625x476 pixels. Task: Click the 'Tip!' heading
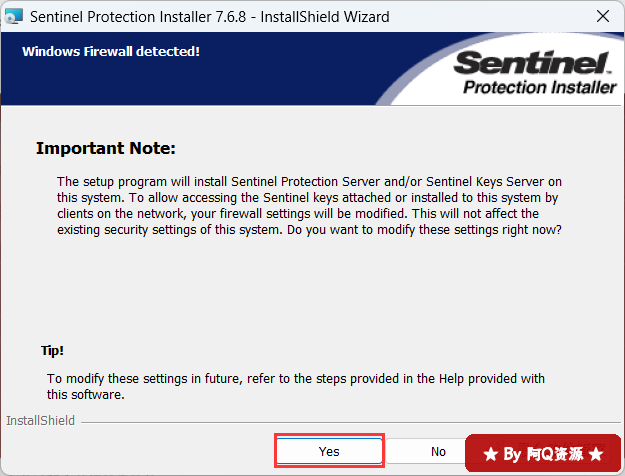pos(53,351)
